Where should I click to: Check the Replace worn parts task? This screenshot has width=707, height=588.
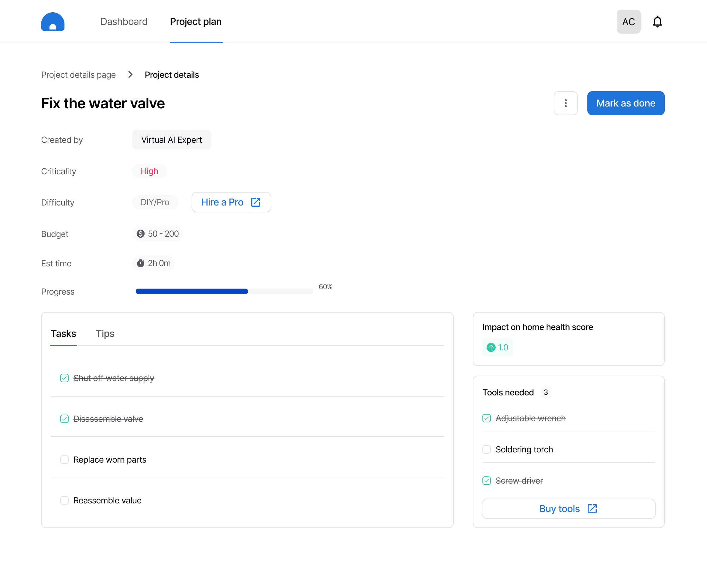64,459
